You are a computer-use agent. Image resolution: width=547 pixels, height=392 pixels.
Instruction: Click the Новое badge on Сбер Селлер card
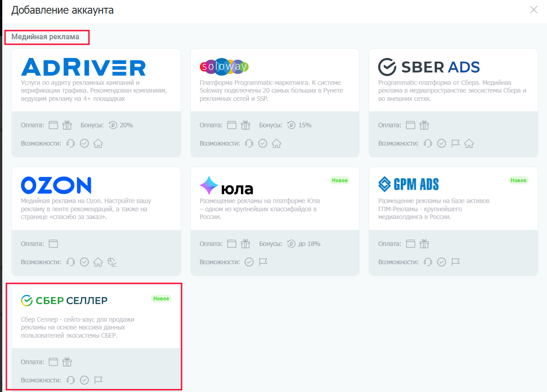click(x=161, y=298)
